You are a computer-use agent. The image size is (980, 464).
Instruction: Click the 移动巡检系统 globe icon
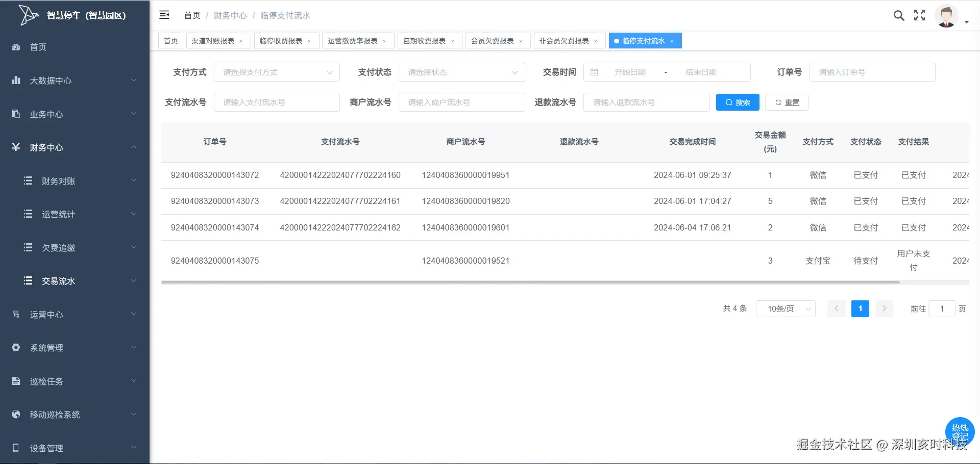(x=16, y=414)
